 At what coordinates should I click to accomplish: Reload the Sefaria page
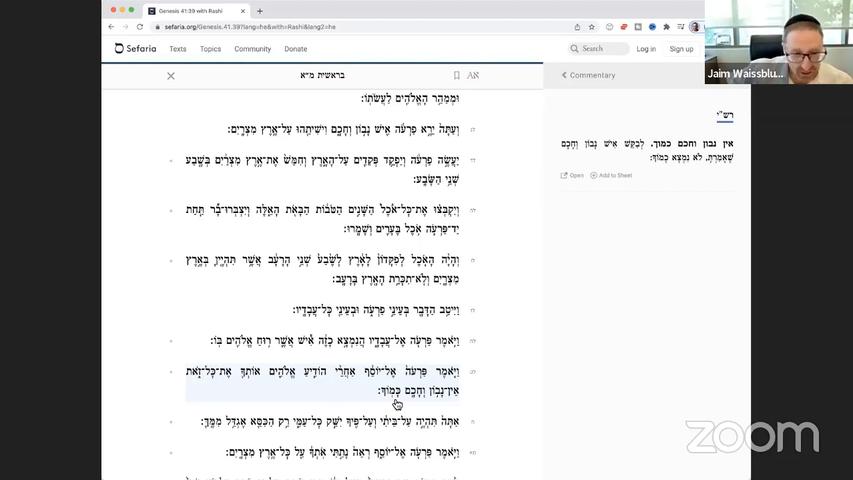[x=140, y=27]
